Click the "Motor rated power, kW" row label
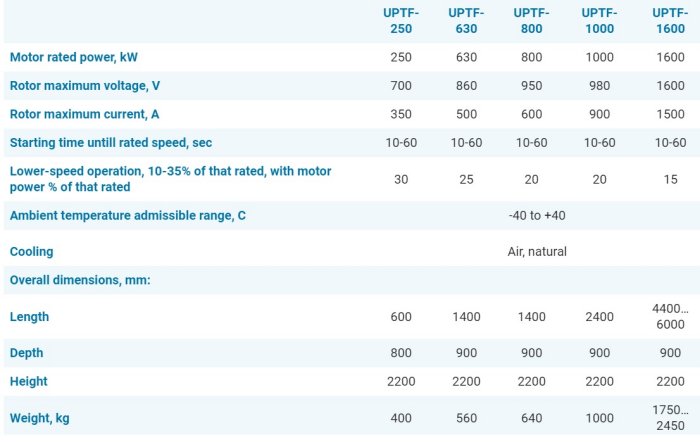700x442 pixels. pyautogui.click(x=74, y=57)
